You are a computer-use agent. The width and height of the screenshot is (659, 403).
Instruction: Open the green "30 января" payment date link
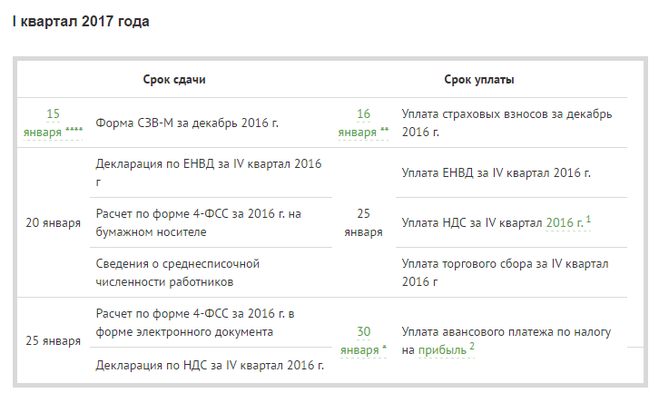coord(363,340)
